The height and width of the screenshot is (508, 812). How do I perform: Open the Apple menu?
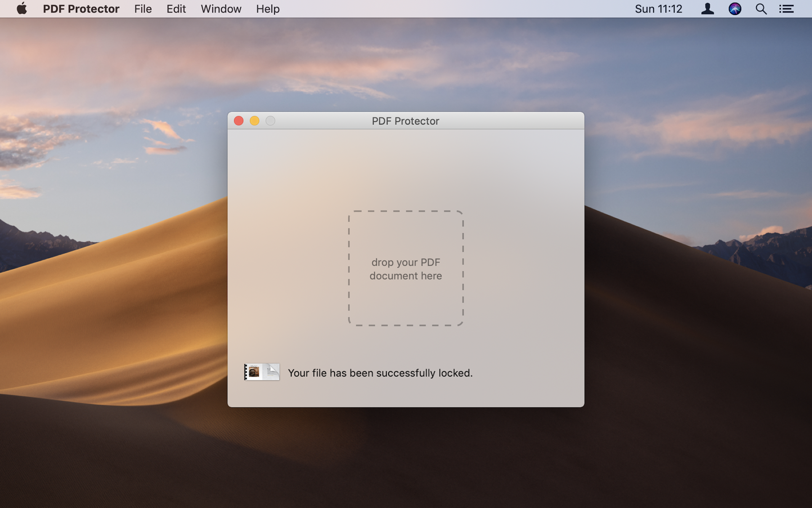pyautogui.click(x=21, y=8)
